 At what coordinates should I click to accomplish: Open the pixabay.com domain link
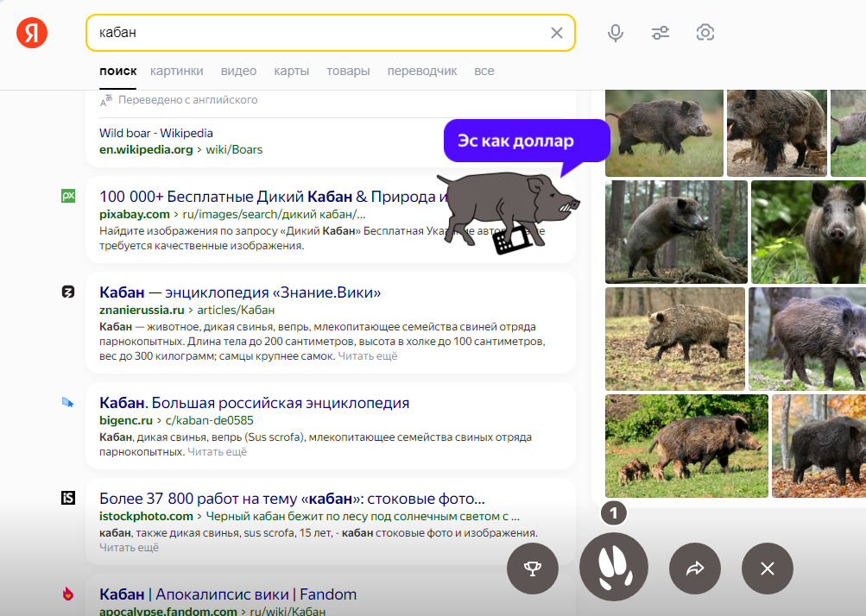point(134,214)
